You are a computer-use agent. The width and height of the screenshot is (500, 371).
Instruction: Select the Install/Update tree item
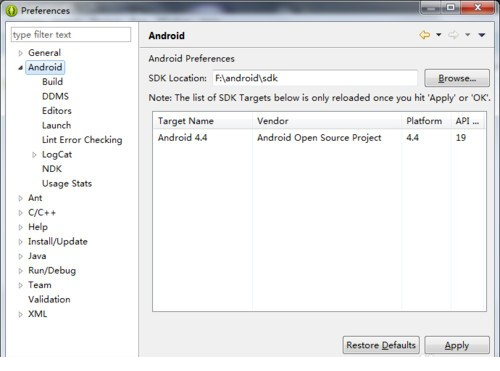58,241
